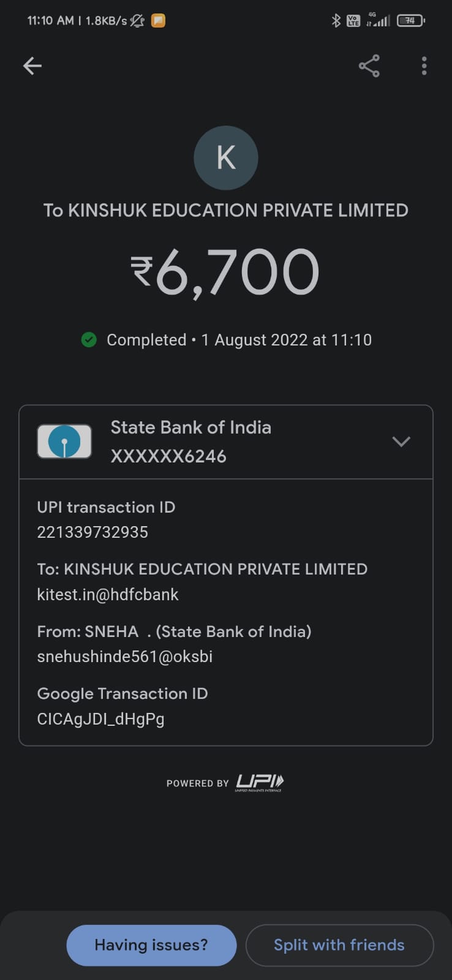Screen dimensions: 452x980
Task: Tap the State Bank of India logo
Action: [64, 441]
